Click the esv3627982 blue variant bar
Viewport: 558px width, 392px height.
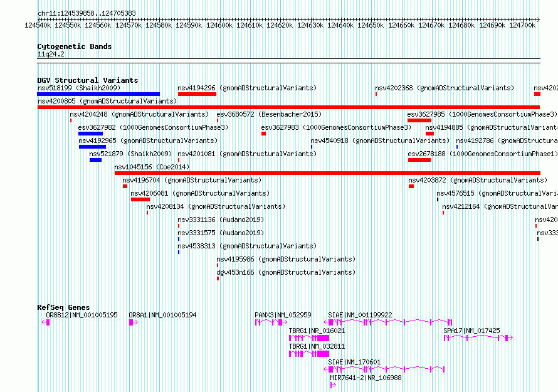(x=90, y=134)
